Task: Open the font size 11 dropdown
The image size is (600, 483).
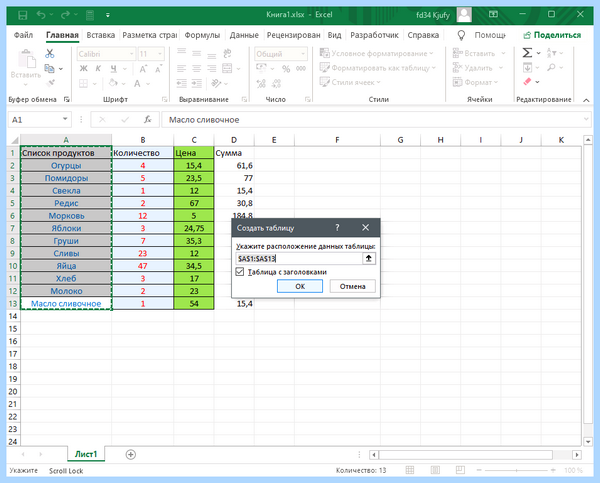Action: tap(160, 54)
